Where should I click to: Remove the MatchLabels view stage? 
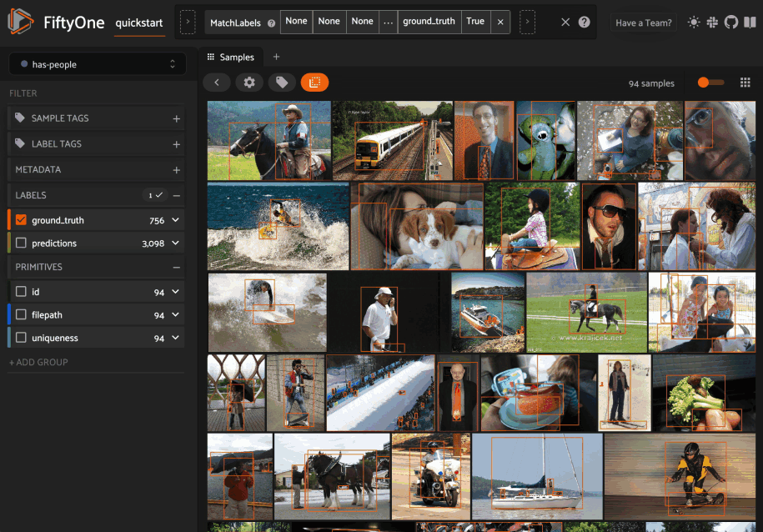tap(500, 23)
